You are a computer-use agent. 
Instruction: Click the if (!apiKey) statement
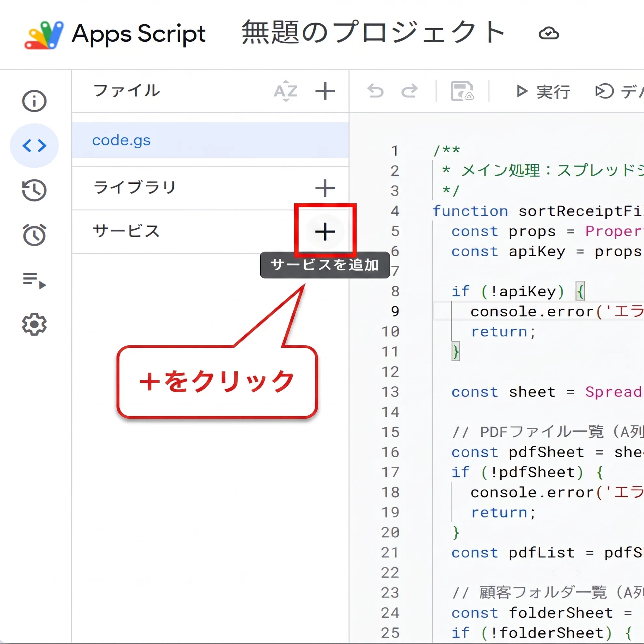[x=518, y=292]
